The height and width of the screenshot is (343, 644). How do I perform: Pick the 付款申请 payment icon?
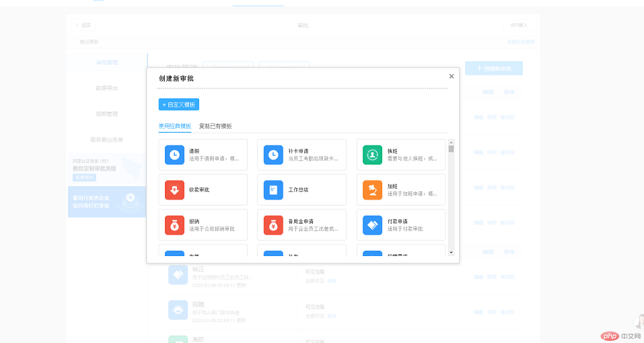pyautogui.click(x=373, y=224)
